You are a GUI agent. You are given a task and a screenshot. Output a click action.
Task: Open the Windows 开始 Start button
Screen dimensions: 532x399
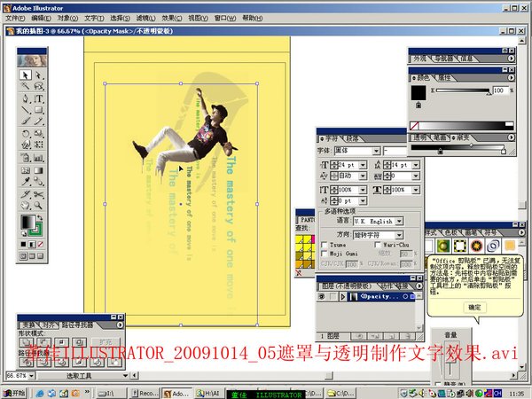15,392
